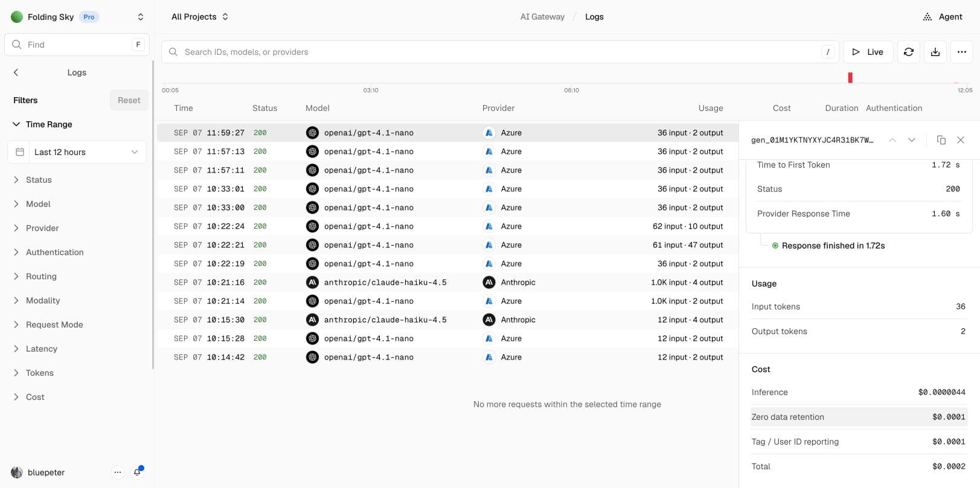The height and width of the screenshot is (488, 980).
Task: Click the generation ID text gen_01M1YKTNYXYJC4R31BK7W
Action: 812,140
